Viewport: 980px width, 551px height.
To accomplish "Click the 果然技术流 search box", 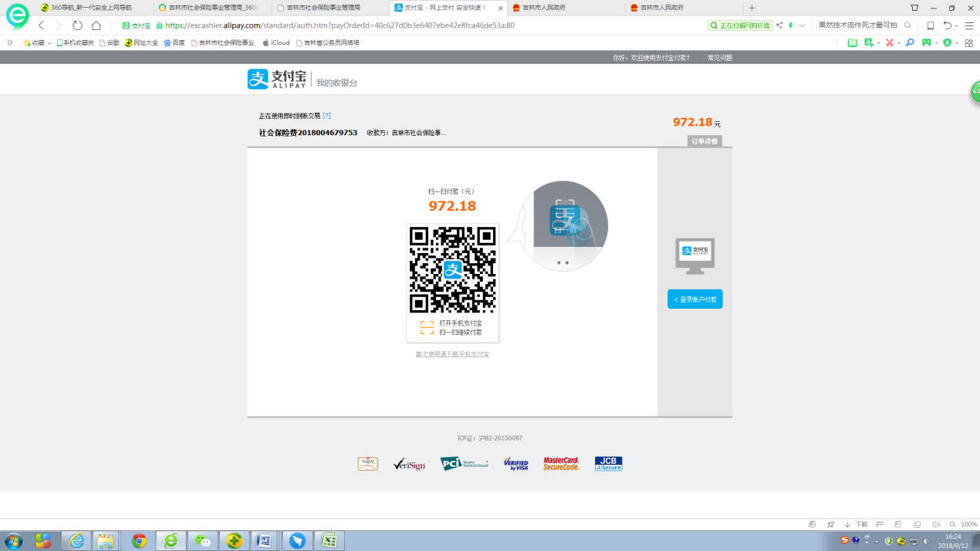I will click(857, 25).
